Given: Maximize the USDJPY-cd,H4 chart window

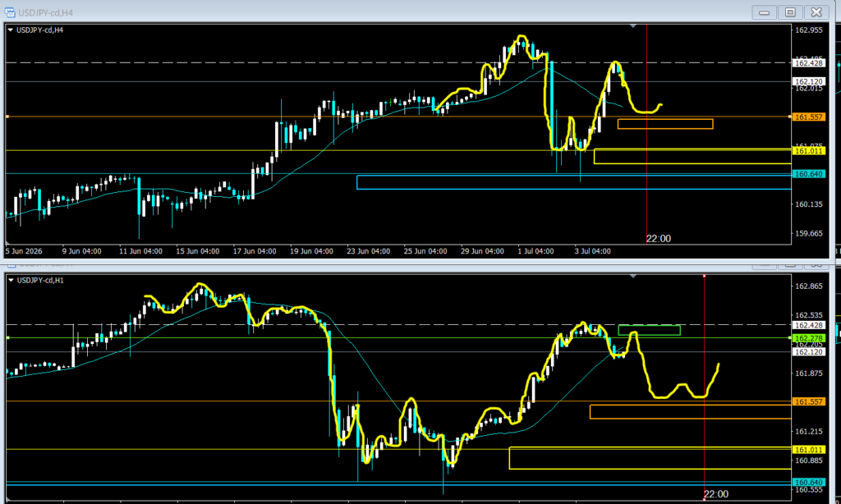Looking at the screenshot, I should (790, 11).
